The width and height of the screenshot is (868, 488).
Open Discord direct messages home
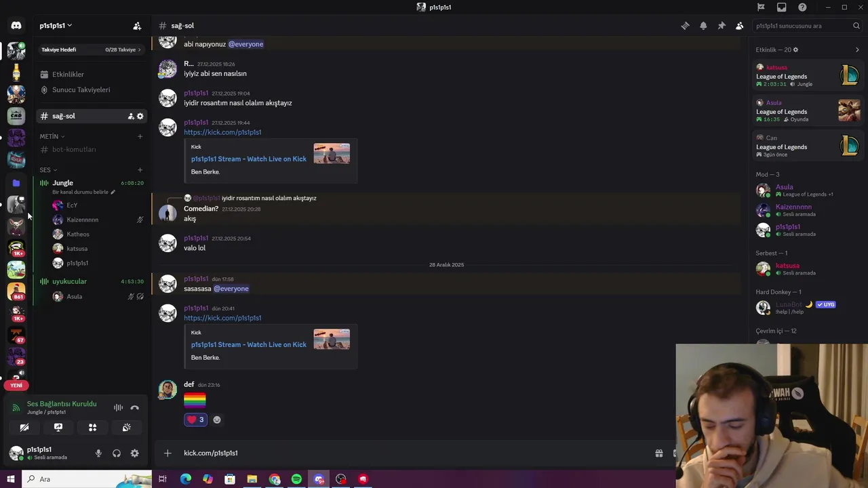click(16, 26)
